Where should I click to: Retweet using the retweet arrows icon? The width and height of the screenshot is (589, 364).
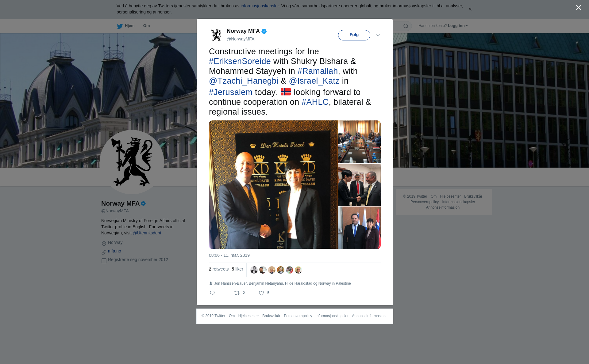pos(237,293)
